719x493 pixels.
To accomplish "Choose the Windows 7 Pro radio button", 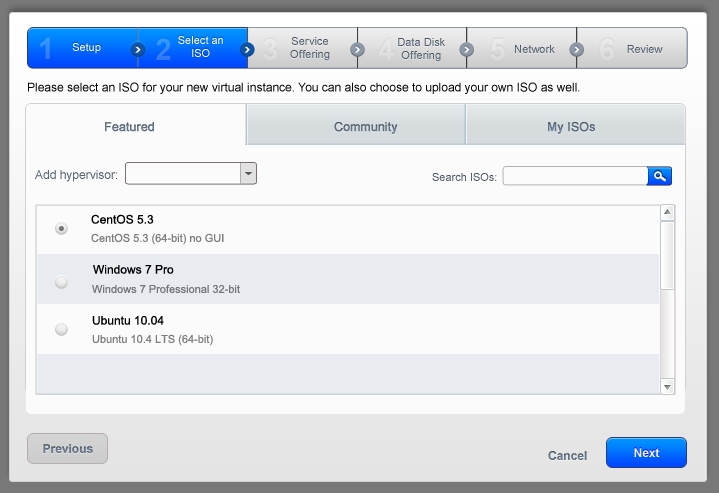I will 62,282.
